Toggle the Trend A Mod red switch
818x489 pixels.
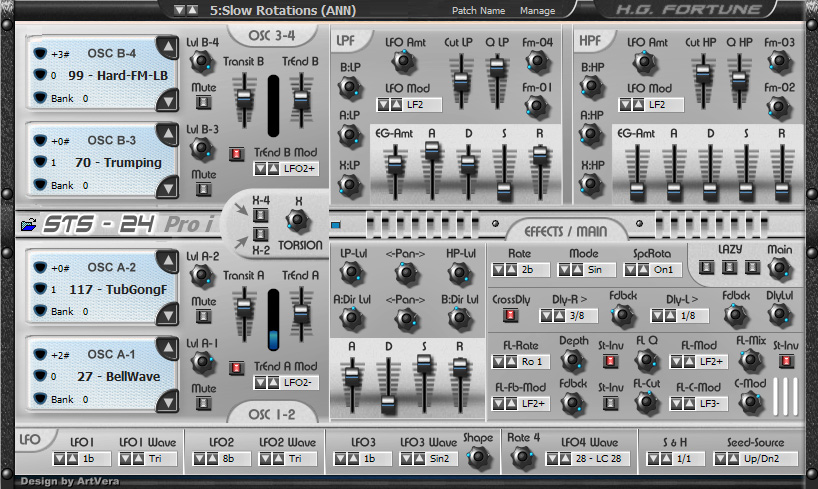point(236,368)
